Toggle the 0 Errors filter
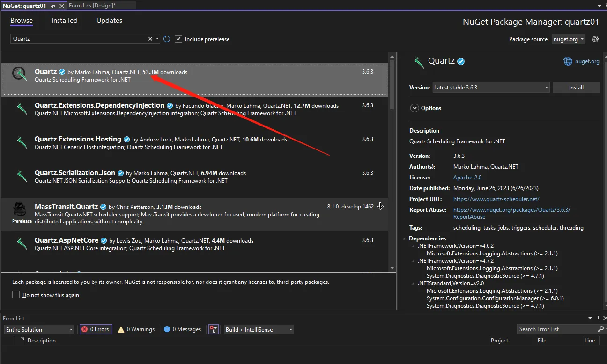607x364 pixels. [x=95, y=329]
